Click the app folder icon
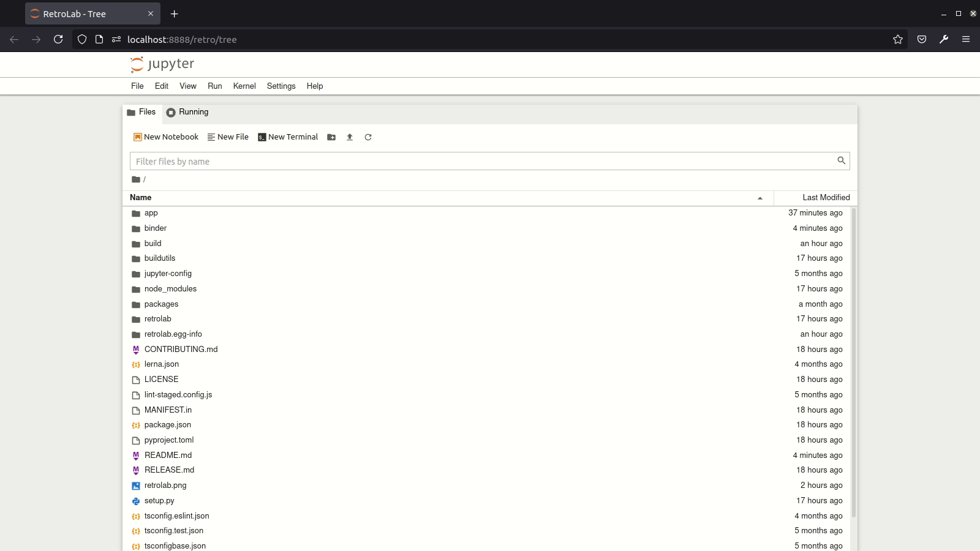The height and width of the screenshot is (551, 980). (x=136, y=214)
